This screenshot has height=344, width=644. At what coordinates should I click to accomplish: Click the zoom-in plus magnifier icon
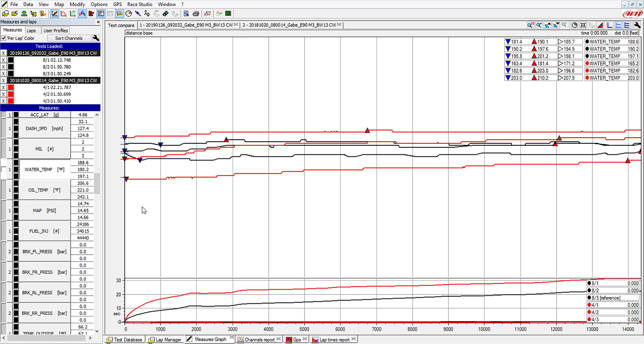tap(539, 25)
